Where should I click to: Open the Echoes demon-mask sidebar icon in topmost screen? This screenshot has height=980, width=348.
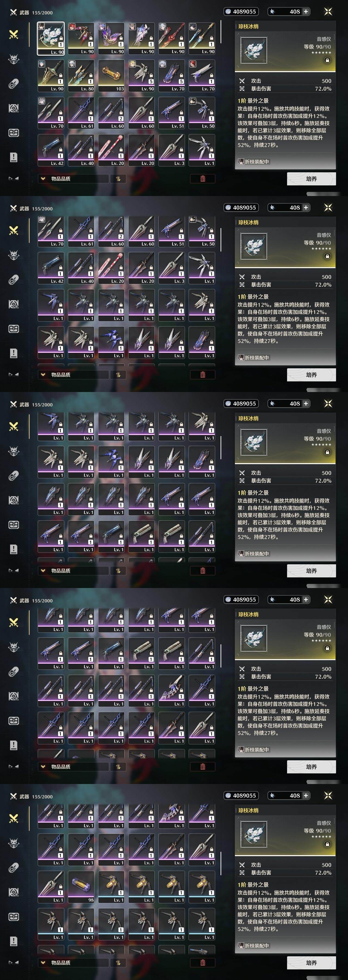14,59
